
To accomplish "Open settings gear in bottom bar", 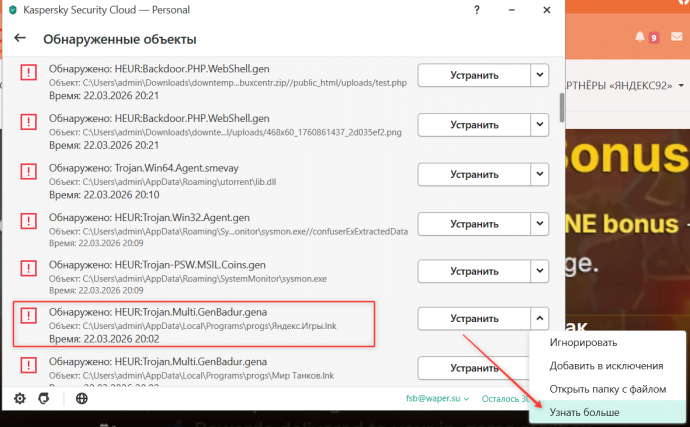I will point(20,398).
